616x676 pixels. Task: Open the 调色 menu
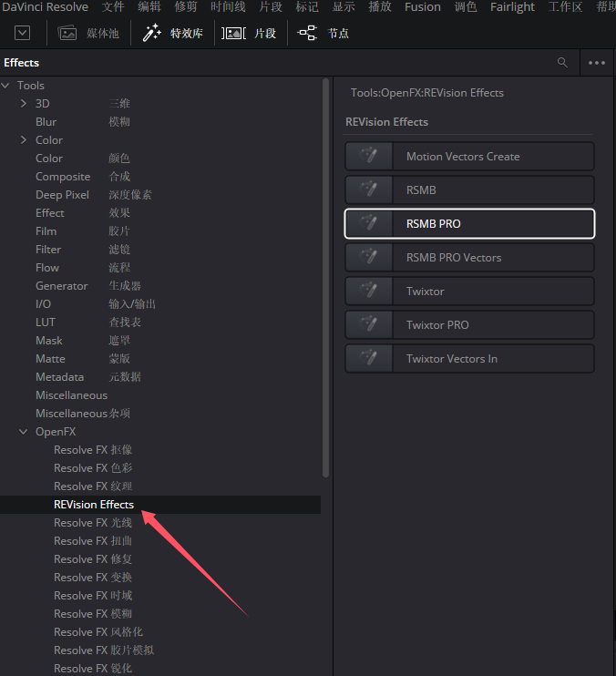(x=466, y=7)
